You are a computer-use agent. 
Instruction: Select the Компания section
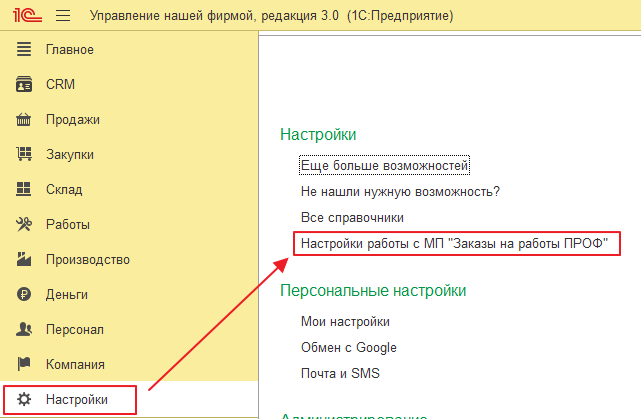click(75, 364)
